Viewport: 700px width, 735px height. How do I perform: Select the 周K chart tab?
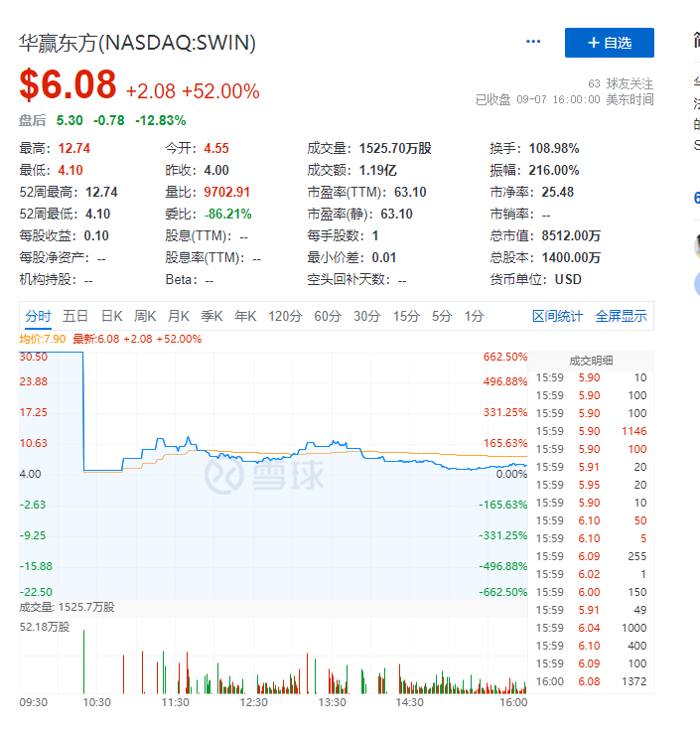pyautogui.click(x=145, y=317)
